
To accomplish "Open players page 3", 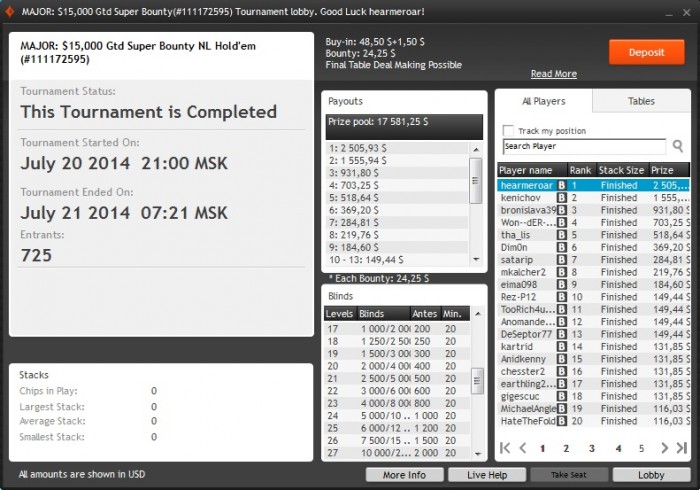I will 592,448.
